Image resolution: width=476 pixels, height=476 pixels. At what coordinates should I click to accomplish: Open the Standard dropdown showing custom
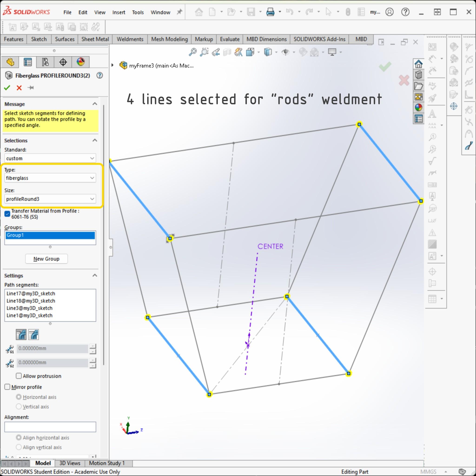click(50, 158)
